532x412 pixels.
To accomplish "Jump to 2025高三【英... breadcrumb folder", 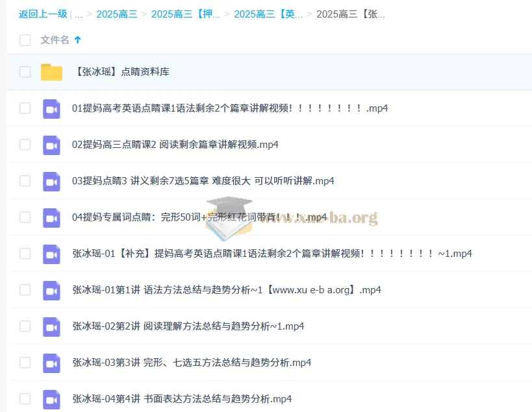I will point(268,14).
